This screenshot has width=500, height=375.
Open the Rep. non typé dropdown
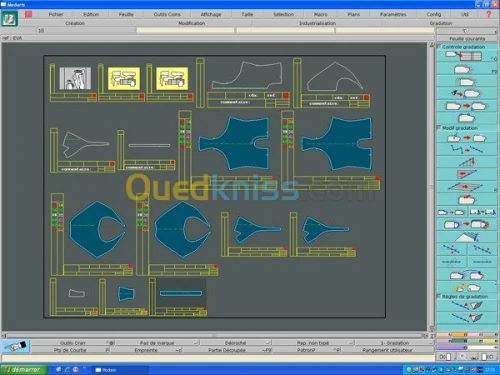point(313,343)
